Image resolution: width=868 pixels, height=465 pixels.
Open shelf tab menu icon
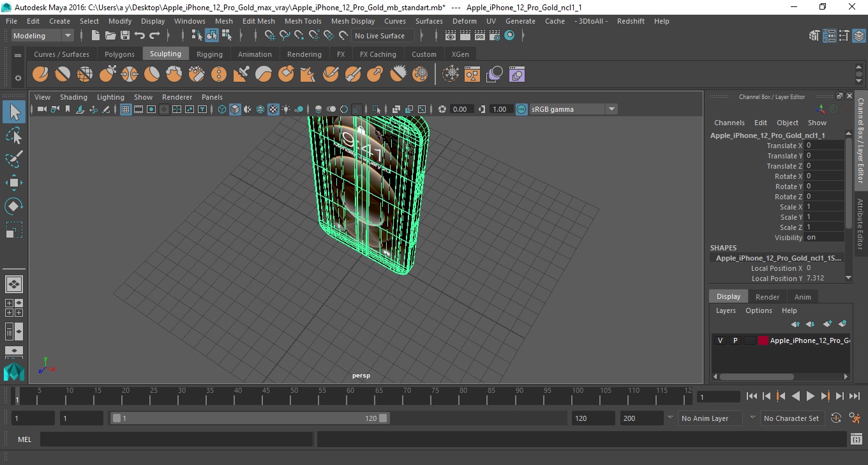[x=18, y=54]
